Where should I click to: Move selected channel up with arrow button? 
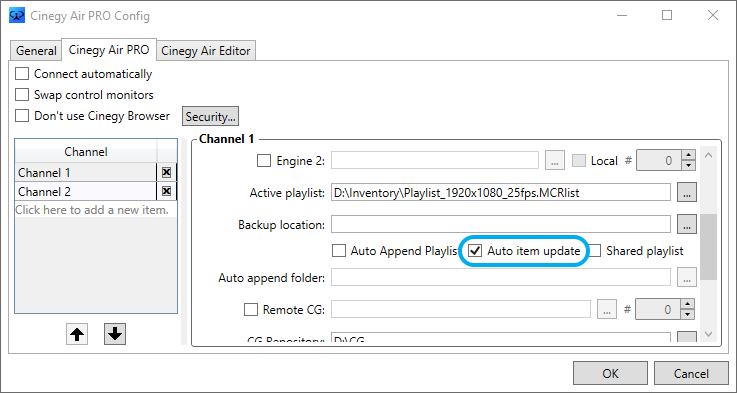point(77,334)
